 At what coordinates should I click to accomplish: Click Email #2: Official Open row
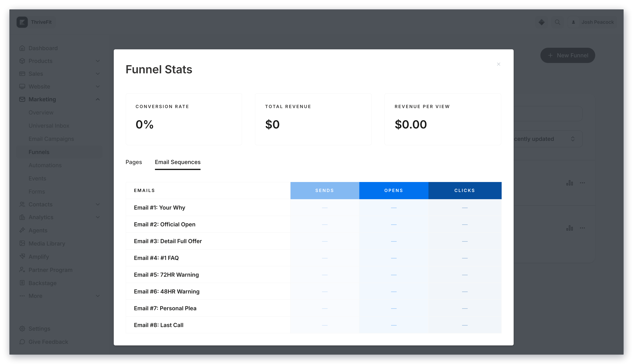314,224
